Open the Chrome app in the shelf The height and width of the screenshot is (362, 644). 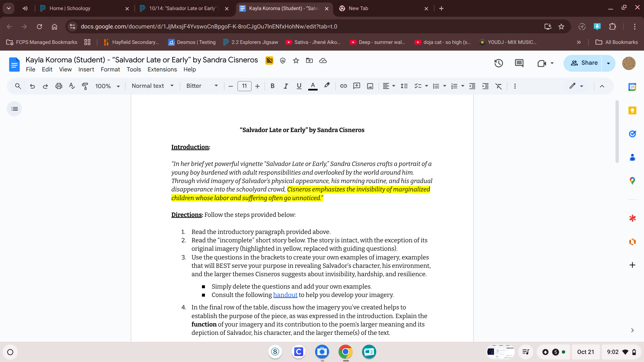point(345,352)
